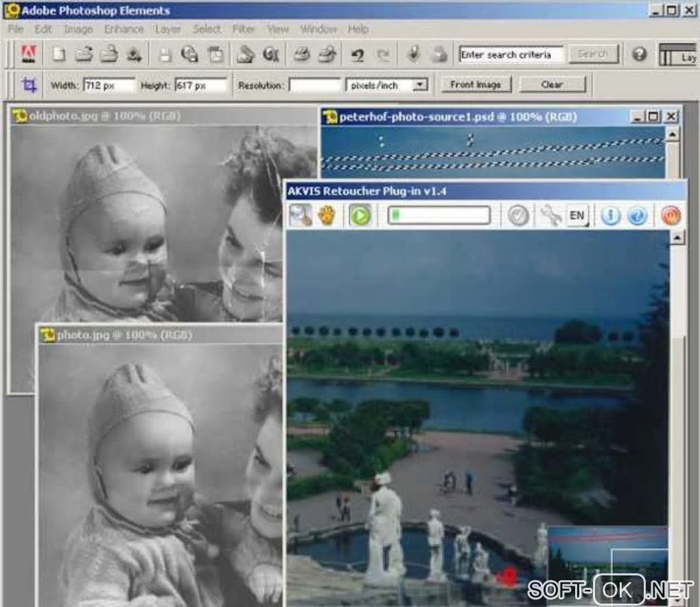Click the Width input field
700x607 pixels.
coord(109,85)
